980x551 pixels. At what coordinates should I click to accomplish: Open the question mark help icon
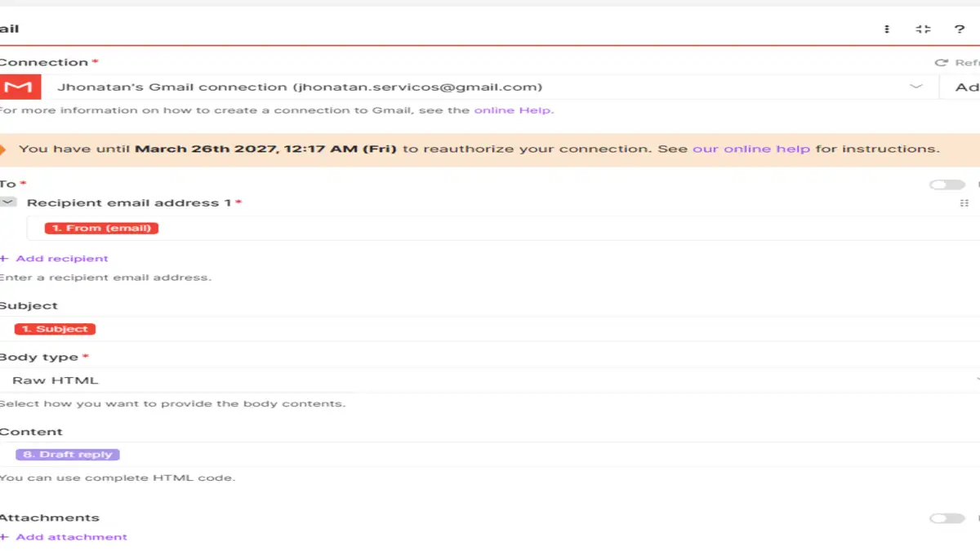(x=960, y=29)
